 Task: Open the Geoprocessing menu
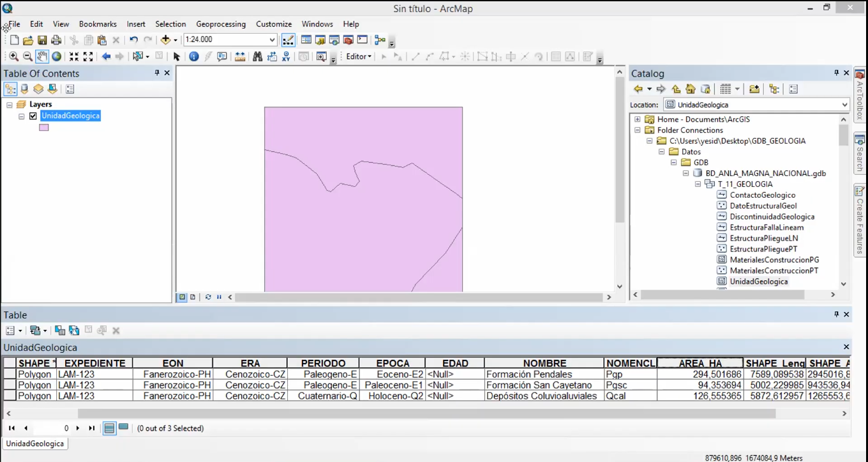[x=220, y=24]
